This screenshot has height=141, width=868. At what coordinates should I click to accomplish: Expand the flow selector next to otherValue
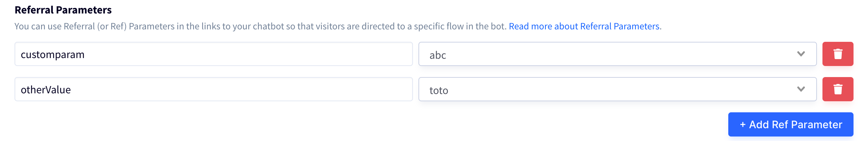[618, 89]
